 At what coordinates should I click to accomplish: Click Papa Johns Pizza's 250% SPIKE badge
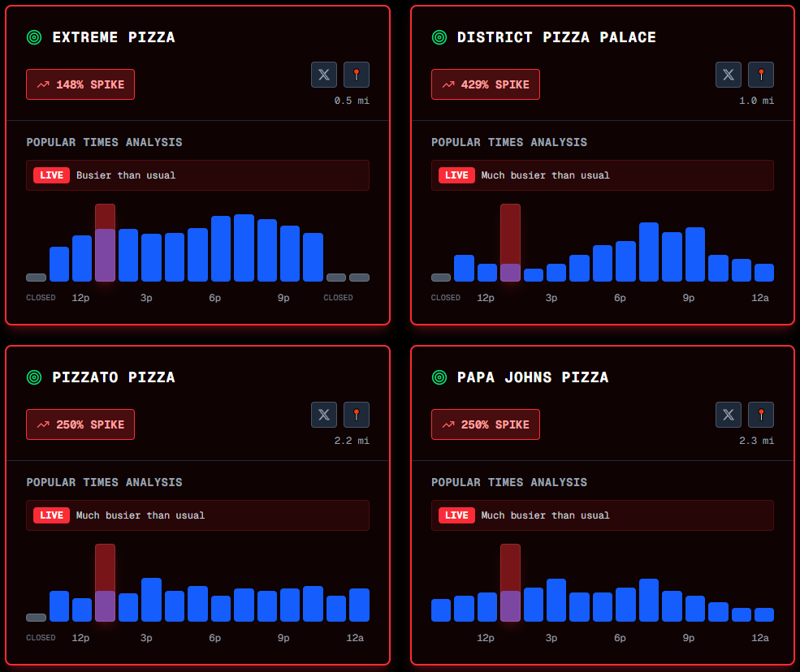pyautogui.click(x=486, y=424)
